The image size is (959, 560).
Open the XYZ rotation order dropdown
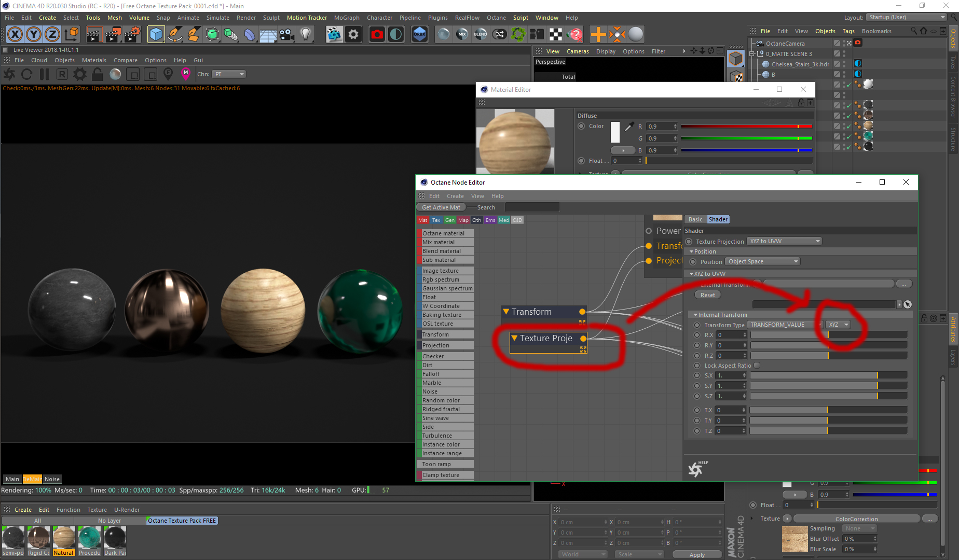[838, 325]
